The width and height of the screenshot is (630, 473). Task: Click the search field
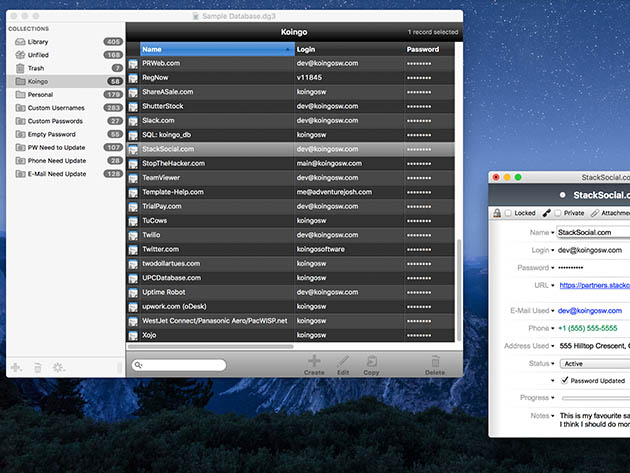point(179,365)
